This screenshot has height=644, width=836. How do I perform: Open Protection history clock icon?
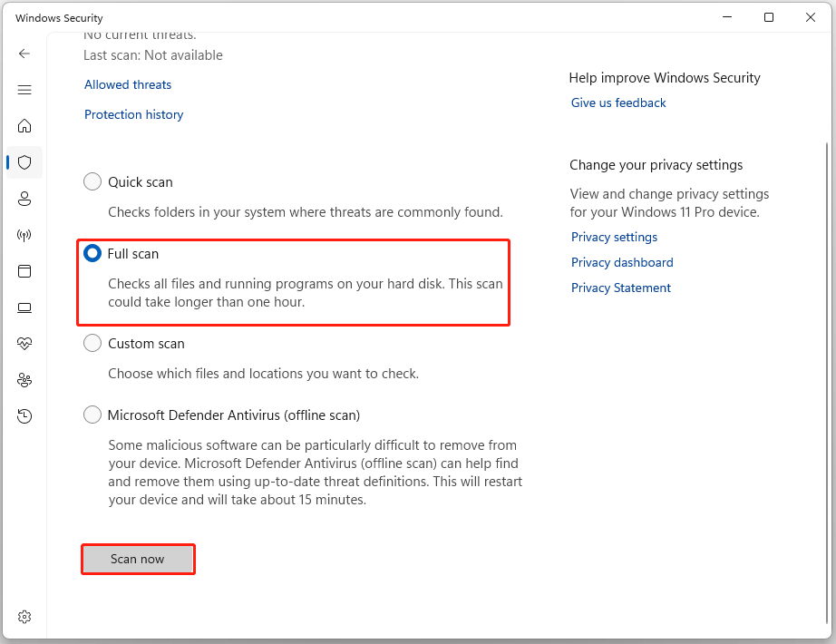point(24,416)
